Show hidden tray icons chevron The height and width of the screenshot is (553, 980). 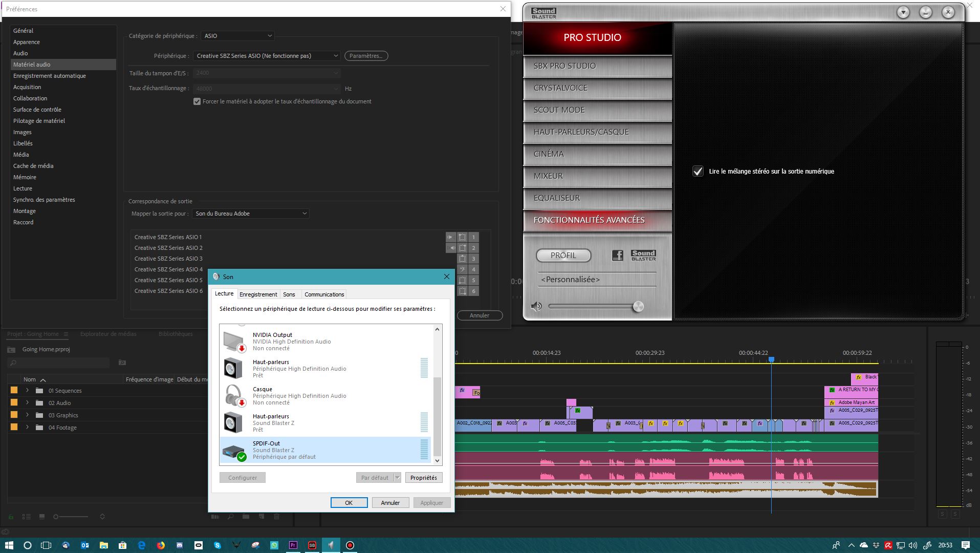click(851, 545)
